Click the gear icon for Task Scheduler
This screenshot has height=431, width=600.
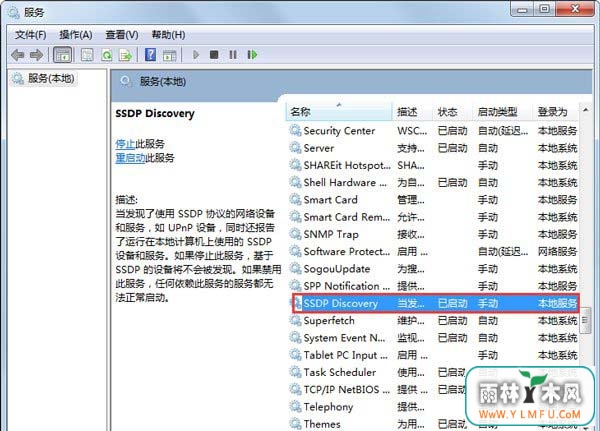(295, 372)
